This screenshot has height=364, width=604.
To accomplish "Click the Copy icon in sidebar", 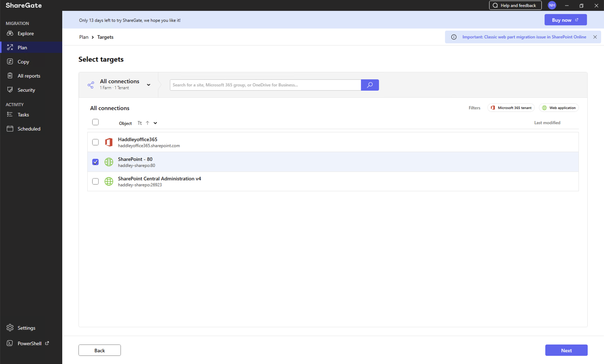I will tap(10, 61).
